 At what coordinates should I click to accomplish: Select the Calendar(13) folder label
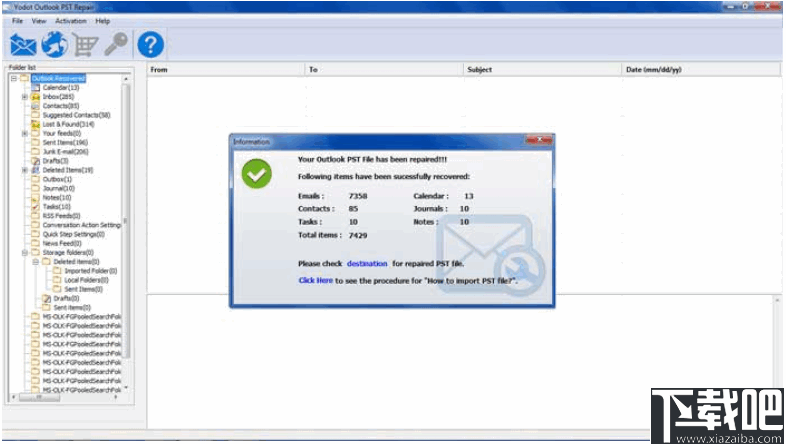(61, 88)
